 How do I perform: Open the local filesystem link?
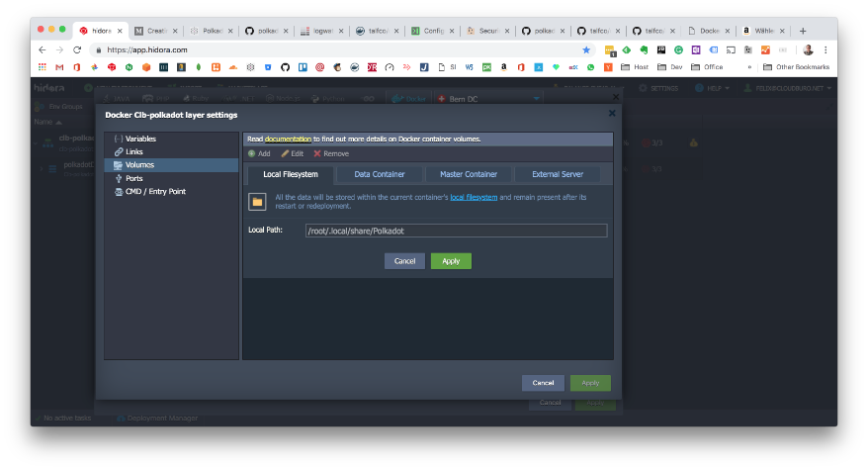coord(474,197)
